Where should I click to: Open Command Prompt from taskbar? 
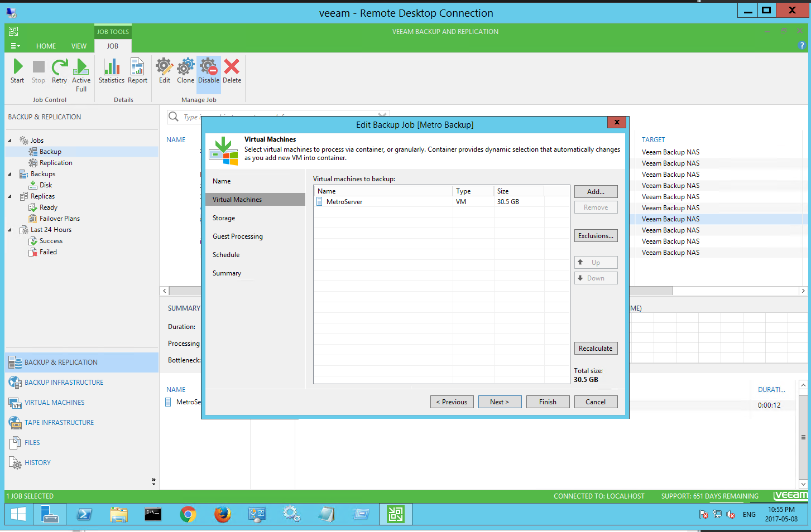[153, 514]
